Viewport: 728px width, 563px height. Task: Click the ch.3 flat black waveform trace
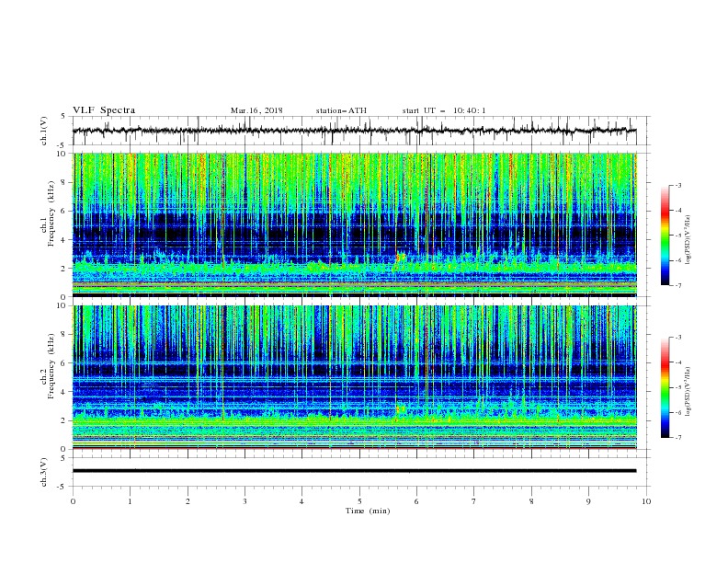pyautogui.click(x=354, y=471)
